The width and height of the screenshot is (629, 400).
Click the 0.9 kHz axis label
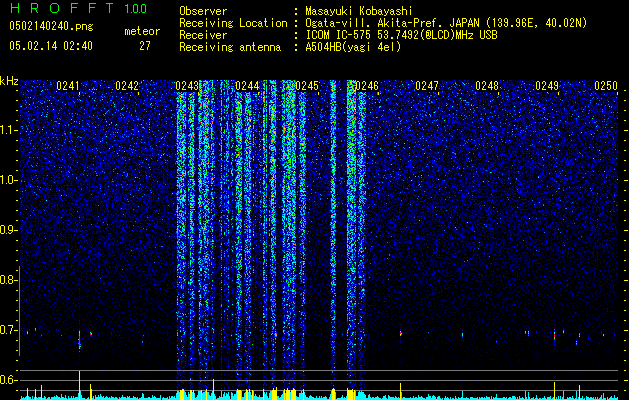click(9, 230)
